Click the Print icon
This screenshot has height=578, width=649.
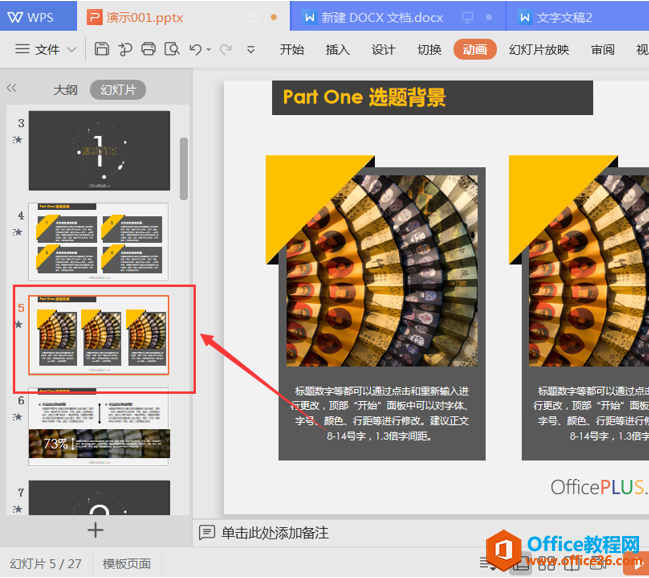click(149, 49)
